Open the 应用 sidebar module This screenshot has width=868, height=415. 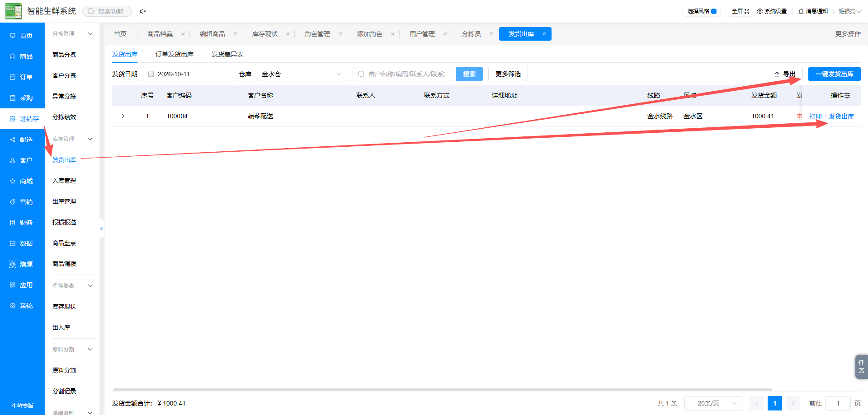[x=23, y=285]
